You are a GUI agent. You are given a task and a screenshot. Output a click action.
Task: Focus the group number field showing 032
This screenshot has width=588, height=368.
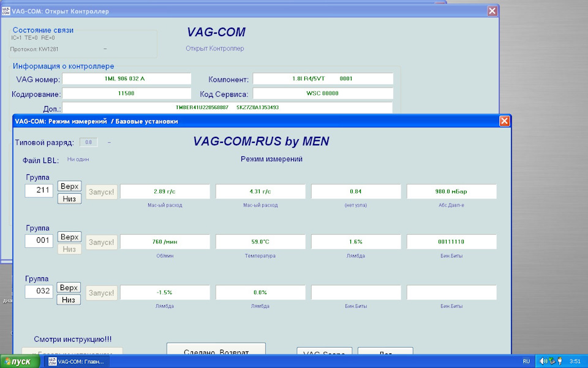(x=39, y=291)
